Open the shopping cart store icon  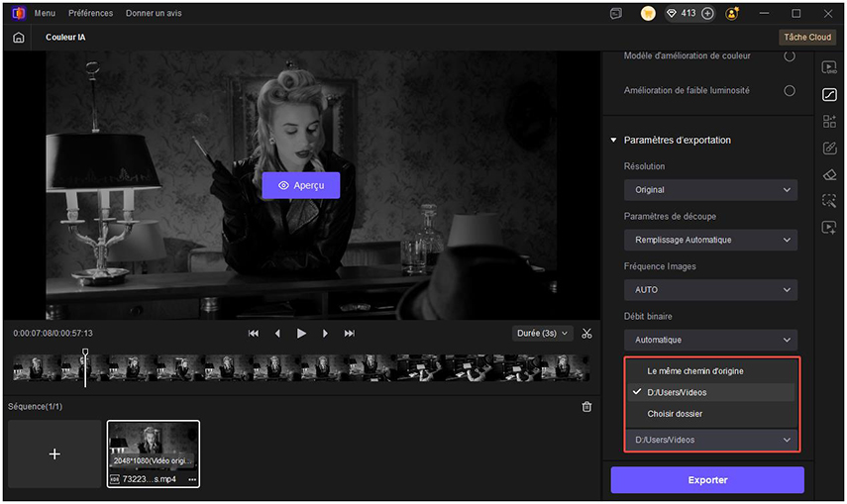click(648, 14)
